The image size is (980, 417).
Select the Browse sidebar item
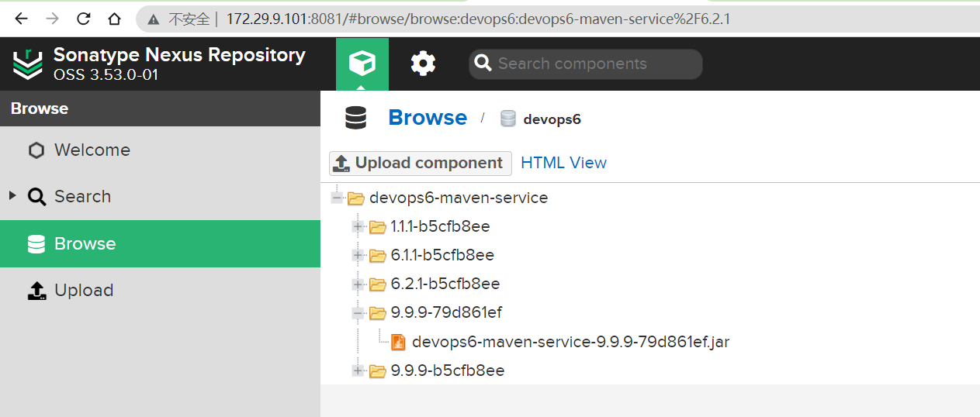pos(160,243)
